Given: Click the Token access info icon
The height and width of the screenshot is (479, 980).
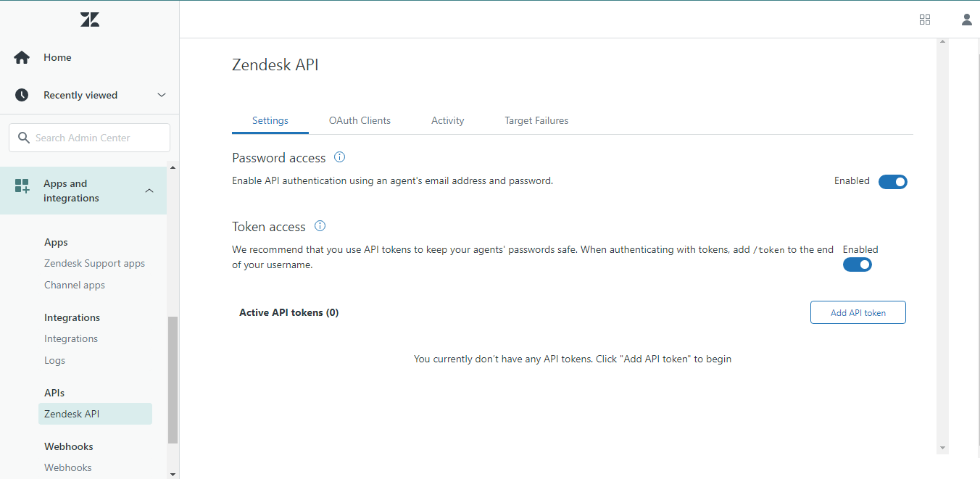Looking at the screenshot, I should [320, 225].
